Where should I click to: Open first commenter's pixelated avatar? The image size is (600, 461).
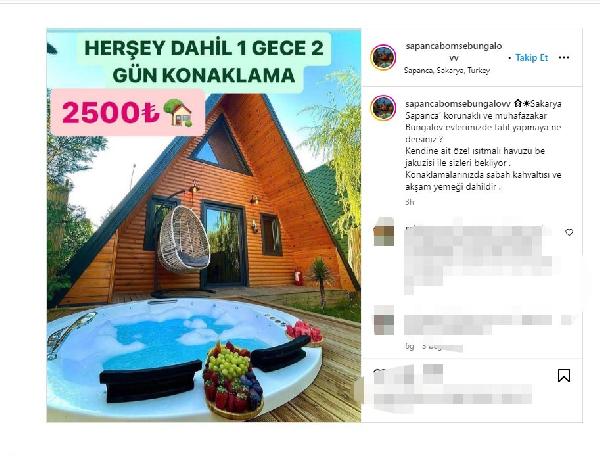pyautogui.click(x=384, y=231)
